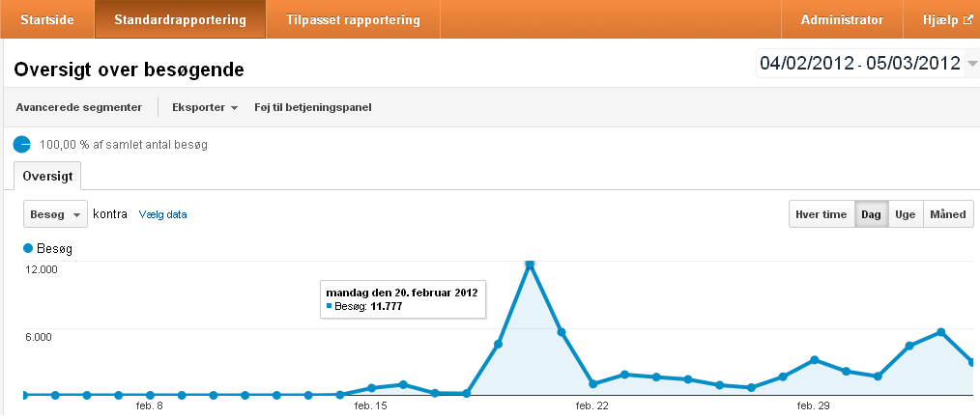Image resolution: width=980 pixels, height=419 pixels.
Task: Click the date range dropdown arrow
Action: [x=971, y=64]
